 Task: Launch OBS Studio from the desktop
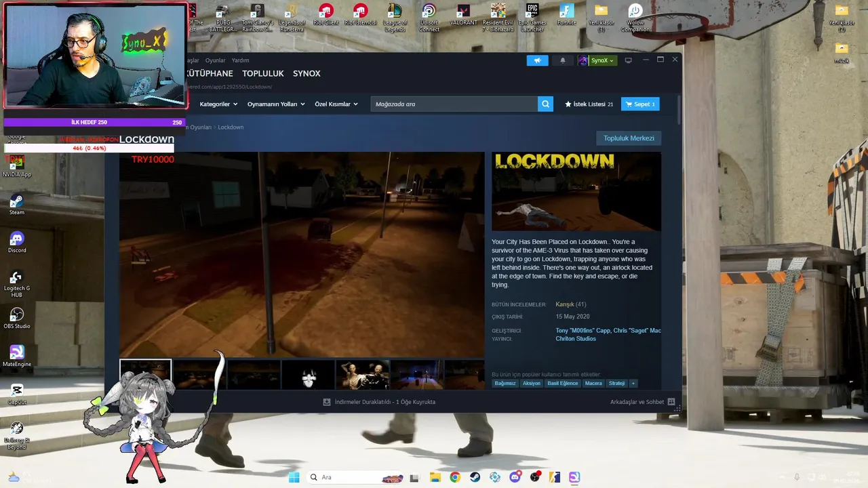(x=16, y=319)
